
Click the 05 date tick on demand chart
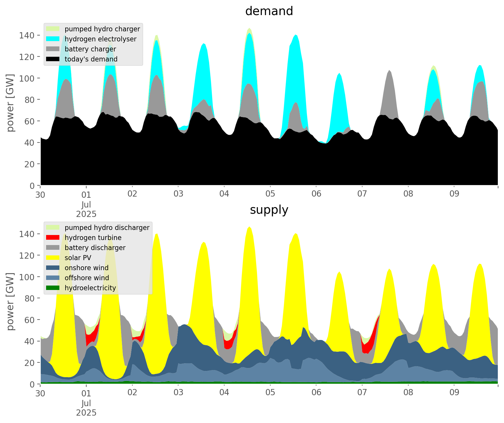tap(270, 194)
